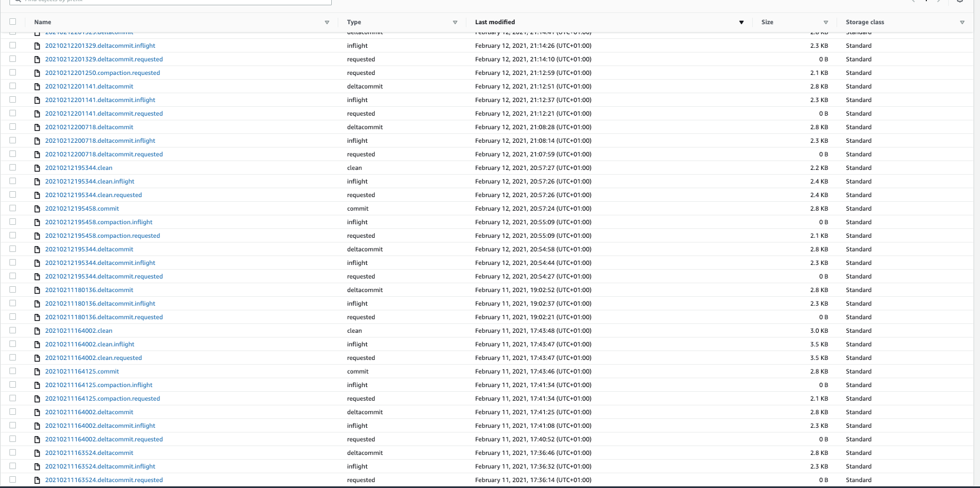Check the box for 20210212195458.compaction.requested
The image size is (980, 488).
[x=12, y=235]
